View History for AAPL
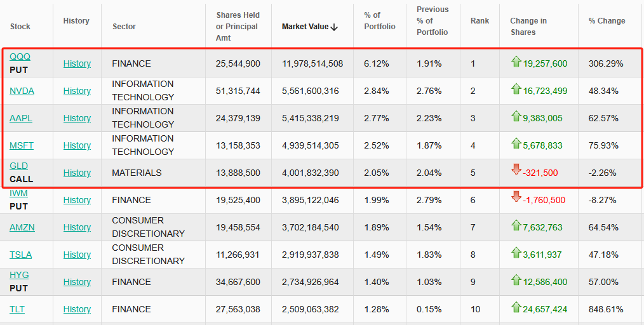 click(77, 118)
